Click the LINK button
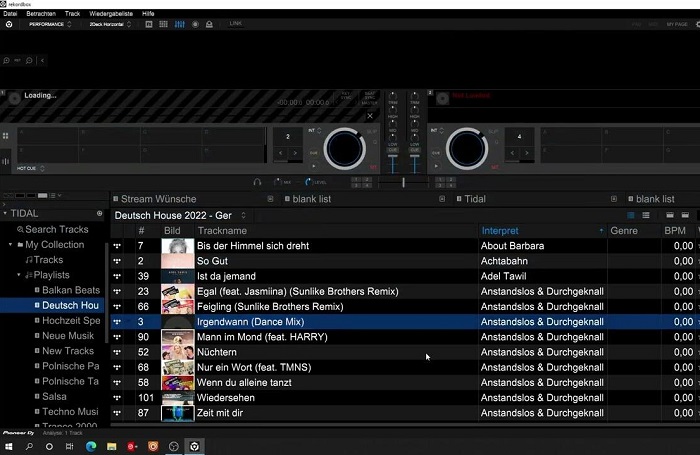The height and width of the screenshot is (455, 700). click(x=235, y=23)
